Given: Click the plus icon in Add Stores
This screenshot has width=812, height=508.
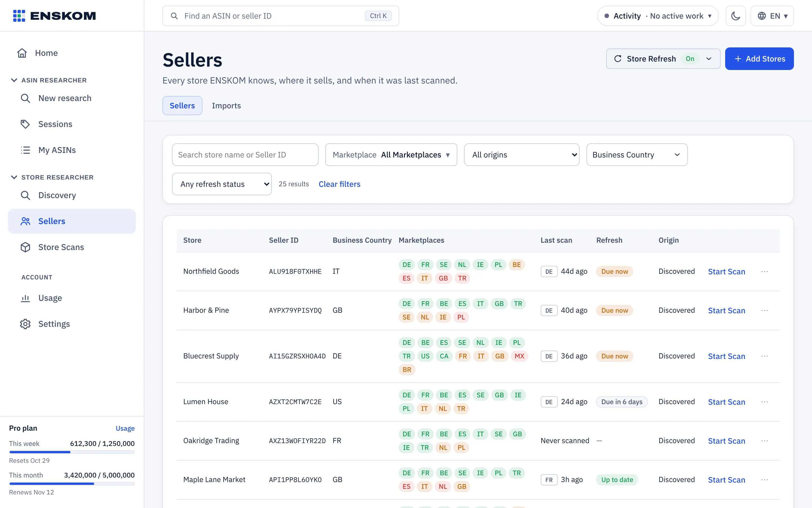Looking at the screenshot, I should [x=738, y=59].
